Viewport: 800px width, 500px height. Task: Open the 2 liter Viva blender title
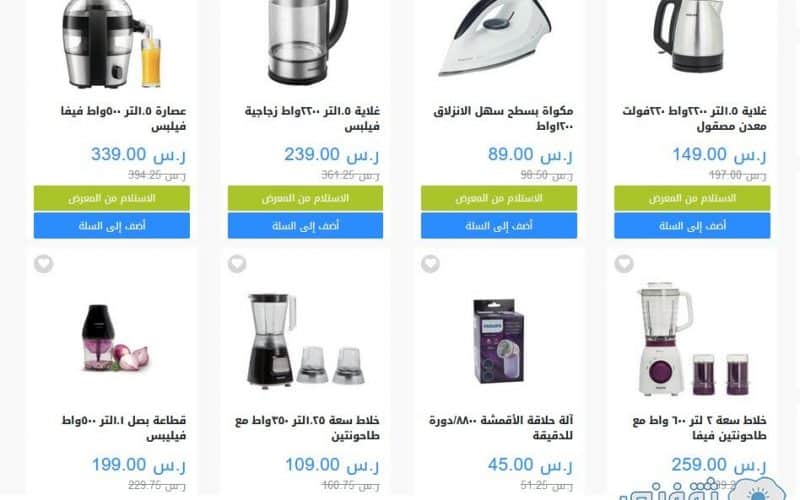pyautogui.click(x=699, y=428)
